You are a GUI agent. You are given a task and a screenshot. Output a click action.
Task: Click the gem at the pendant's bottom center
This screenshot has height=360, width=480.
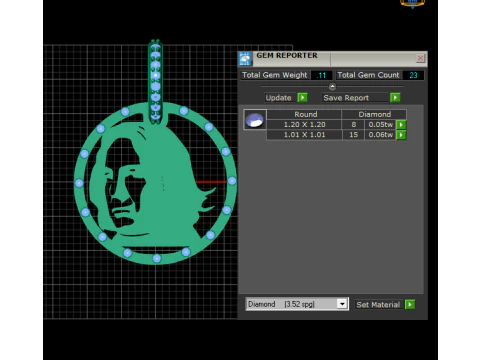tap(157, 258)
